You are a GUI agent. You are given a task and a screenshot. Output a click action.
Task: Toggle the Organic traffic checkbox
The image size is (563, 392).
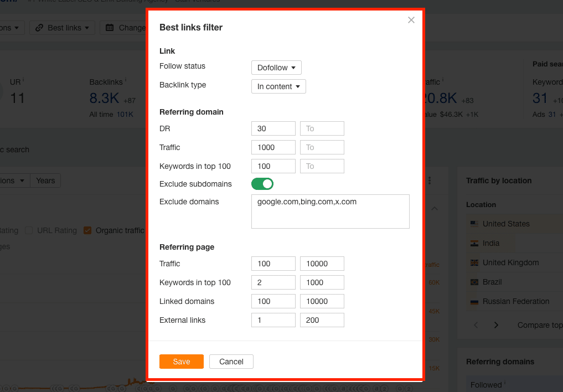click(x=87, y=230)
